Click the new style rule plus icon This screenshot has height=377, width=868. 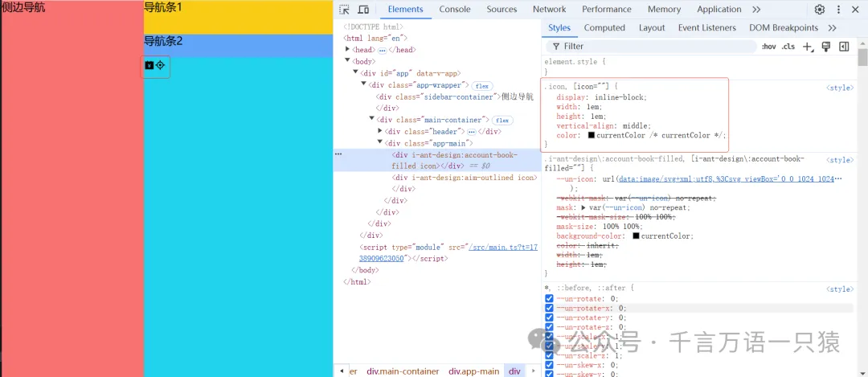tap(808, 47)
